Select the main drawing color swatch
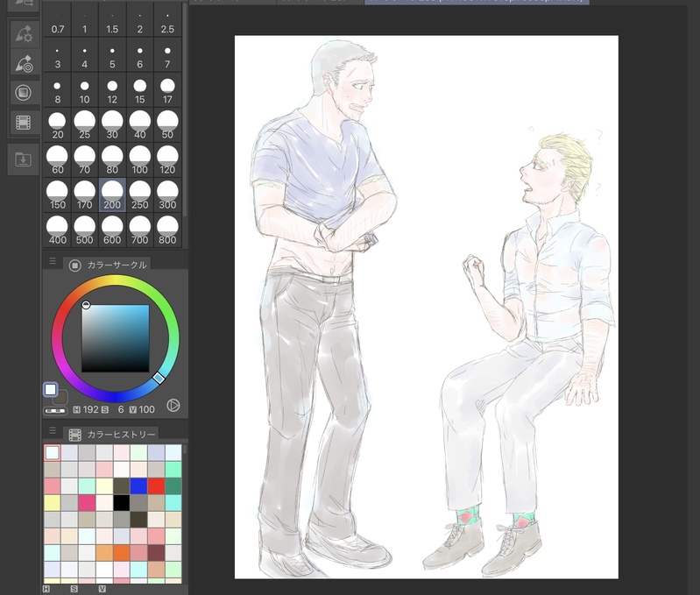 [51, 389]
